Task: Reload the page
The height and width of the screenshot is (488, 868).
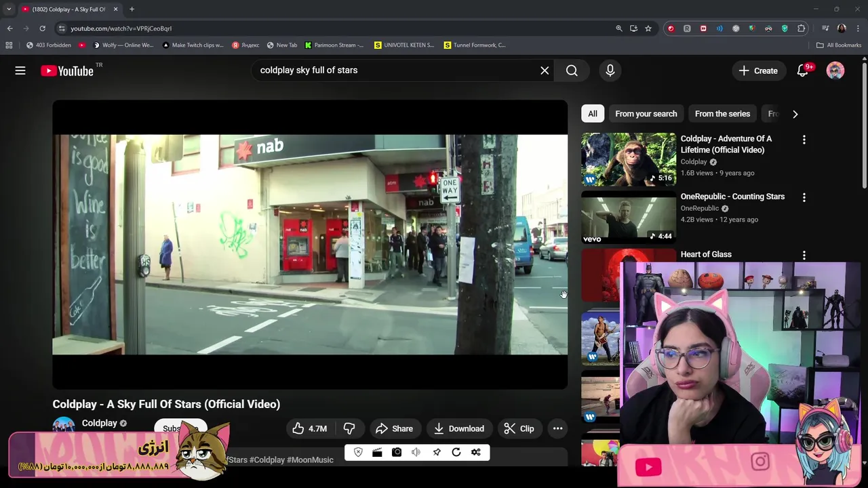Action: point(42,28)
